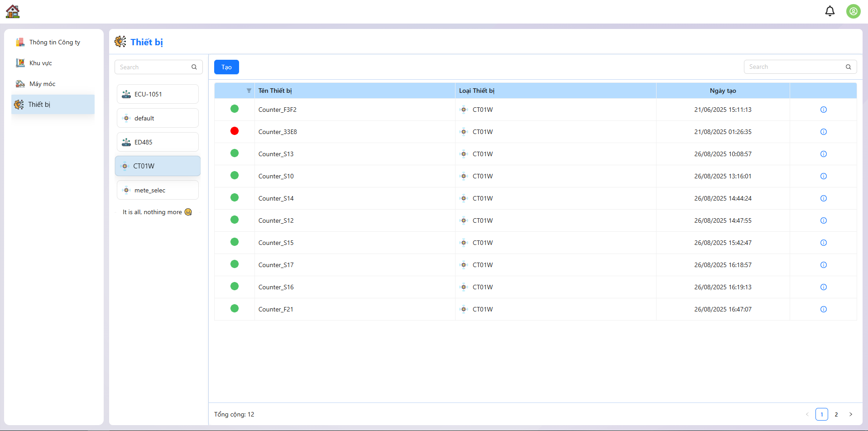
Task: Navigate to Khu vực section
Action: tap(40, 63)
